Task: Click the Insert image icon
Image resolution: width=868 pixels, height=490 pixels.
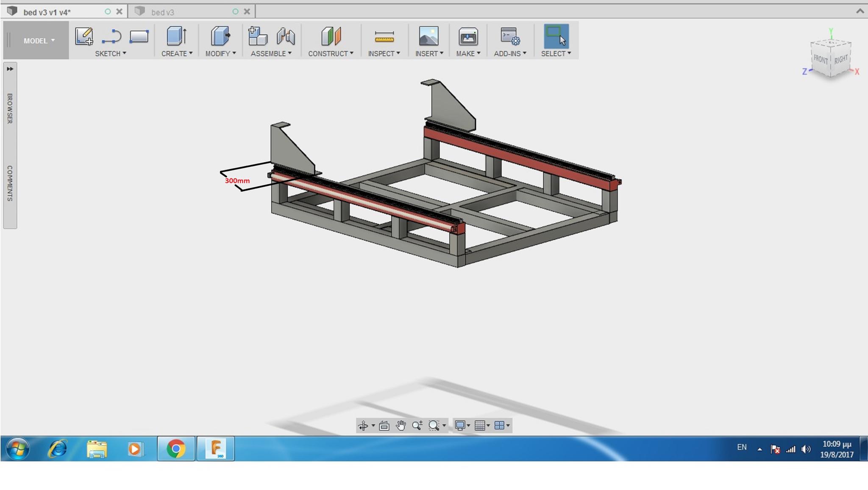Action: [x=428, y=36]
